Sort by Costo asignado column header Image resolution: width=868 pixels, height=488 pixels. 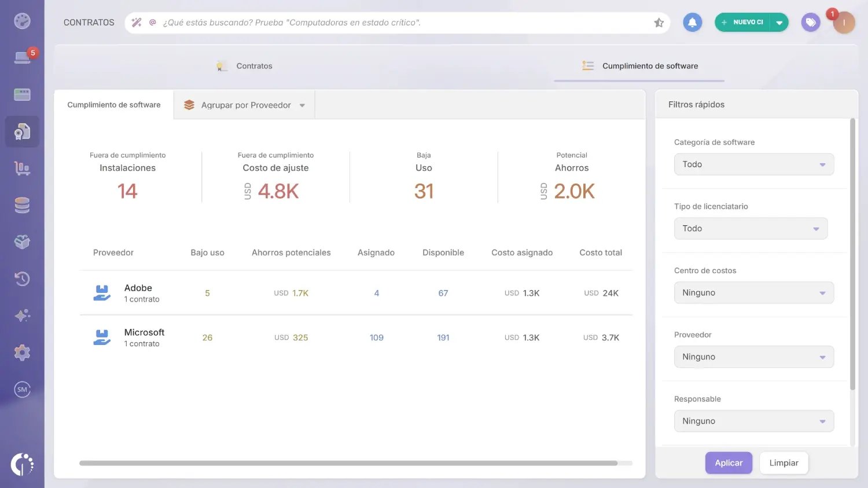click(x=522, y=252)
